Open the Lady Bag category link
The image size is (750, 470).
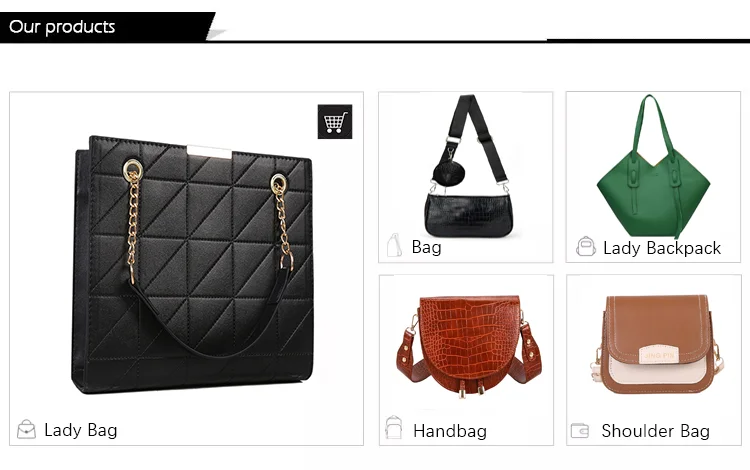(x=81, y=430)
